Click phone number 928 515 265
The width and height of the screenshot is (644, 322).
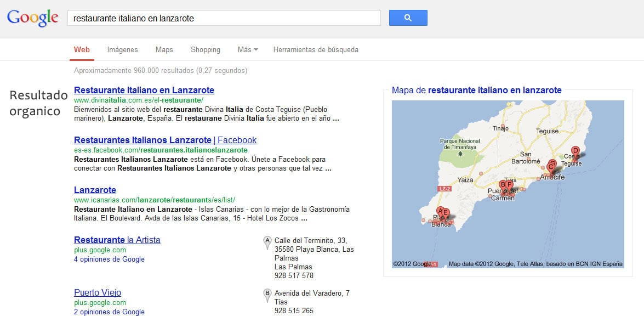[294, 311]
